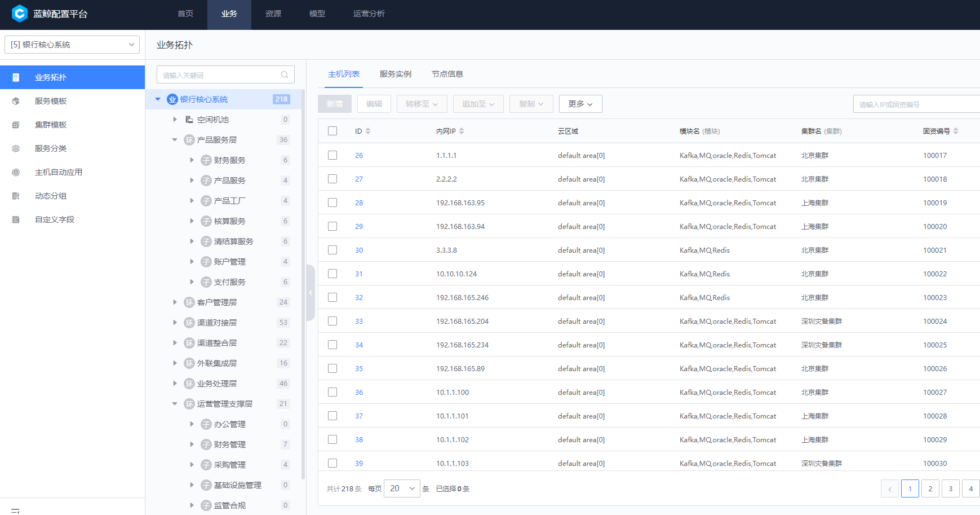Open 动态分组 via its sidebar icon
Image resolution: width=980 pixels, height=515 pixels.
[16, 196]
